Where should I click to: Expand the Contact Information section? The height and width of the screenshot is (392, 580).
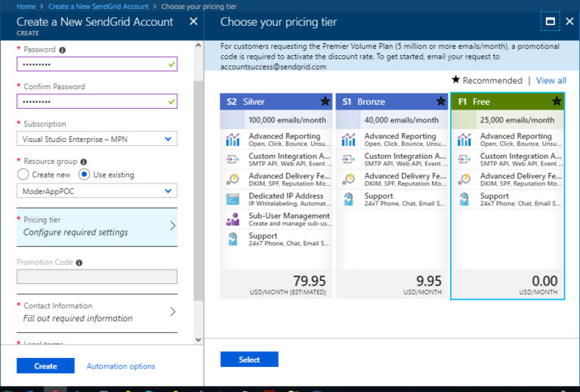coord(97,312)
